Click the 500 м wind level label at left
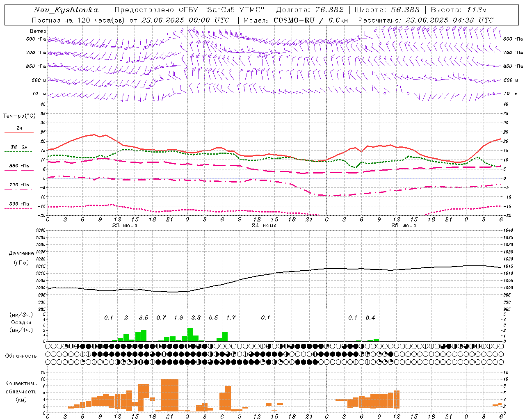This screenshot has width=525, height=420. pos(39,80)
